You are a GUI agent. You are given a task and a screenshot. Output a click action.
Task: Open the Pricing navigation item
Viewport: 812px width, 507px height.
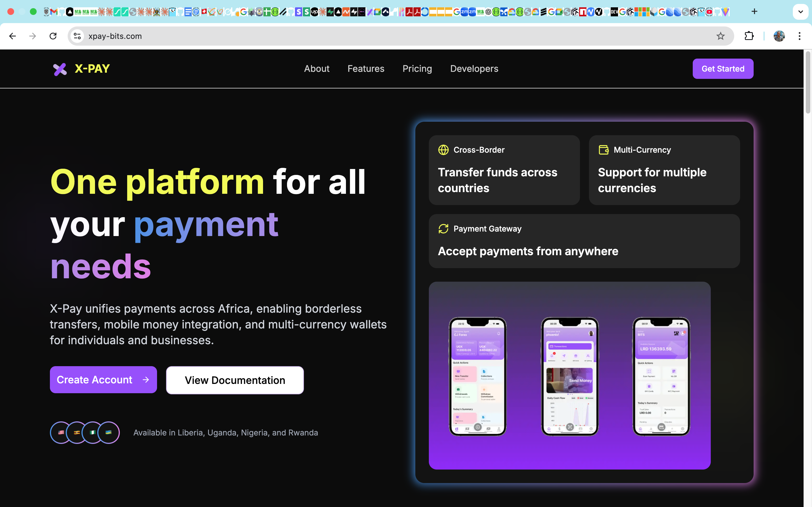click(417, 68)
